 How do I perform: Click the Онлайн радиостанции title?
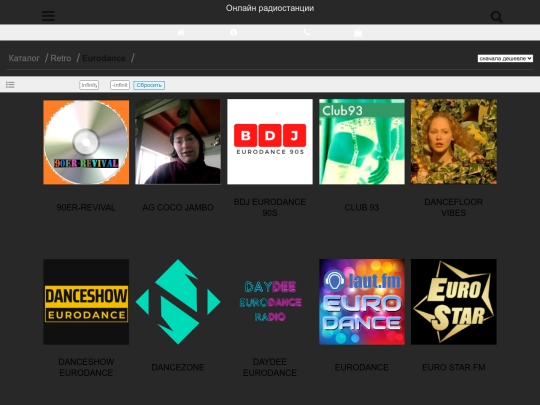click(270, 8)
